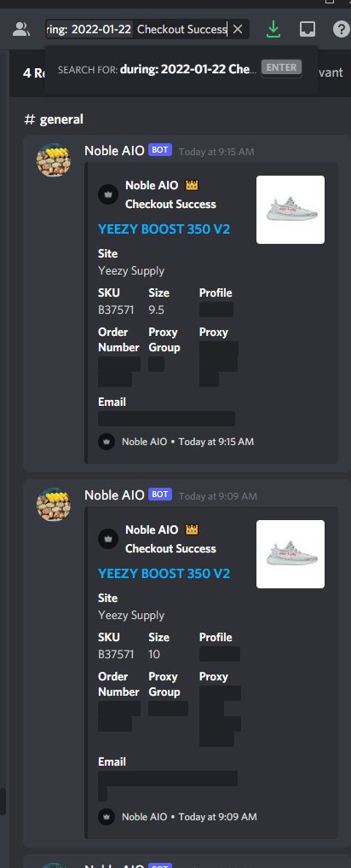Open Noble AIO avatar at 9:09 AM

[54, 505]
